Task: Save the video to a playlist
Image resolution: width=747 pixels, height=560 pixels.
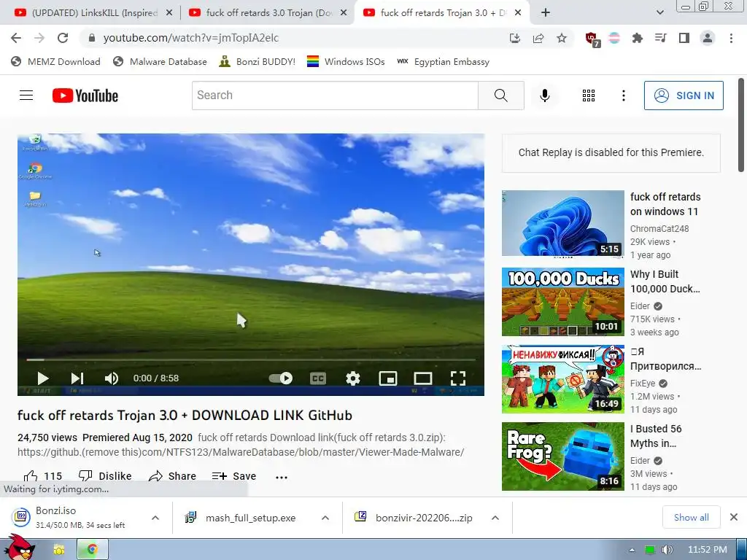Action: pyautogui.click(x=234, y=476)
